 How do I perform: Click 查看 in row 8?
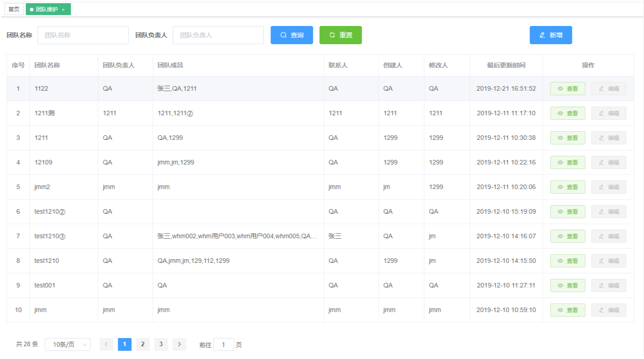point(568,261)
